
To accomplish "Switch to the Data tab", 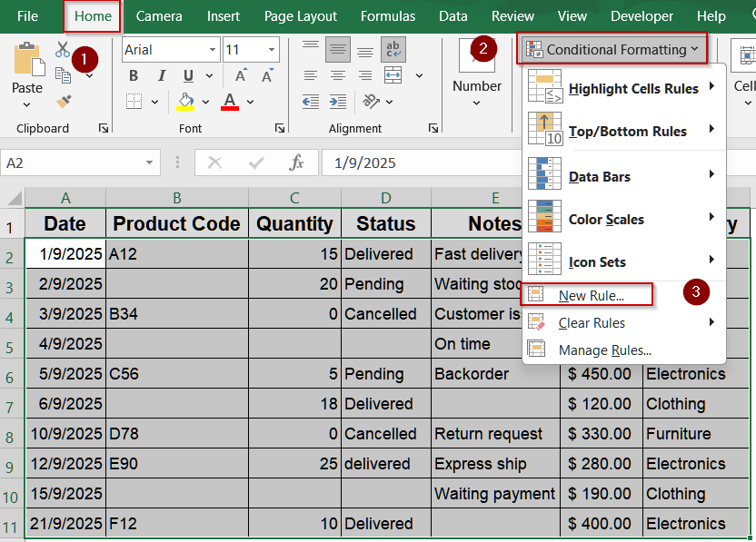I will 453,16.
